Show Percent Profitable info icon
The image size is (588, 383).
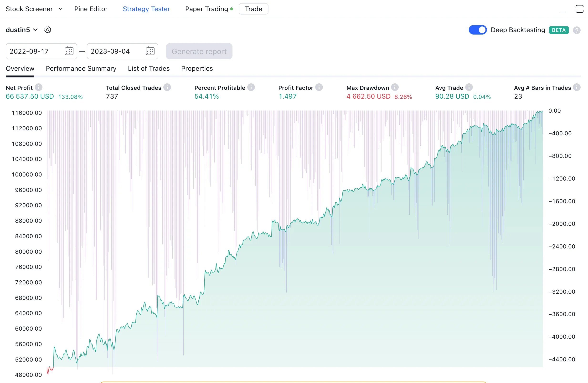pyautogui.click(x=251, y=87)
